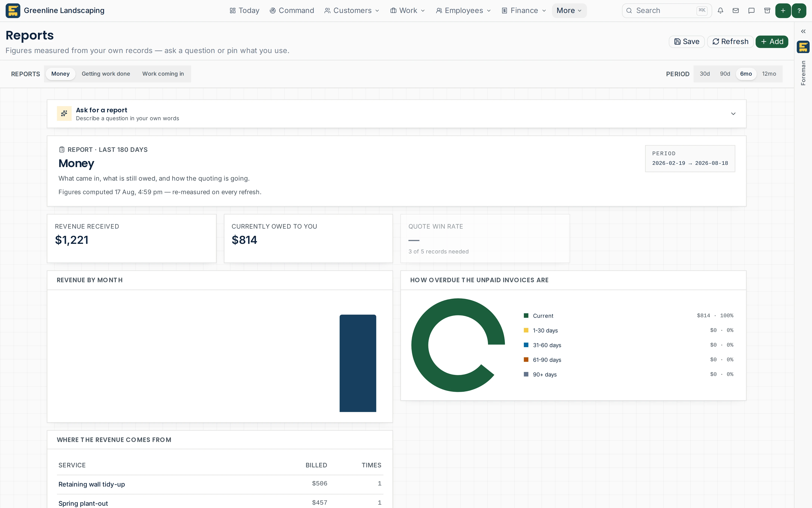Open the Work dropdown menu

[408, 11]
